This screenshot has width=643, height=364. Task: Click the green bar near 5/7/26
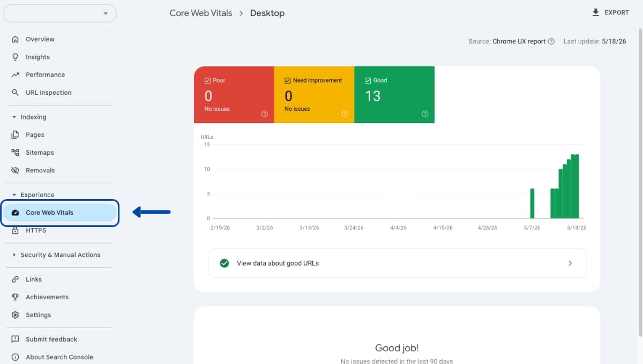tap(532, 203)
